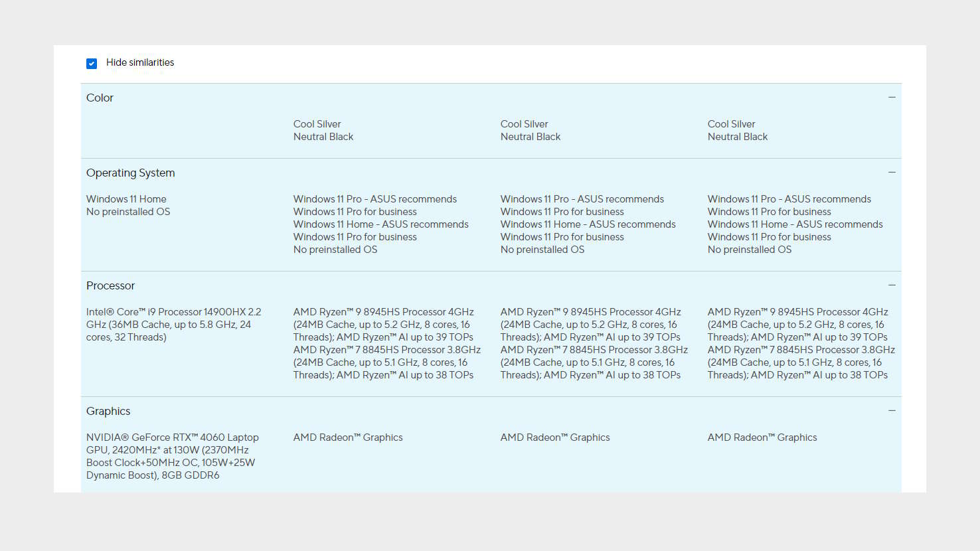The height and width of the screenshot is (551, 980).
Task: Collapse the Graphics section minus icon
Action: [x=892, y=411]
